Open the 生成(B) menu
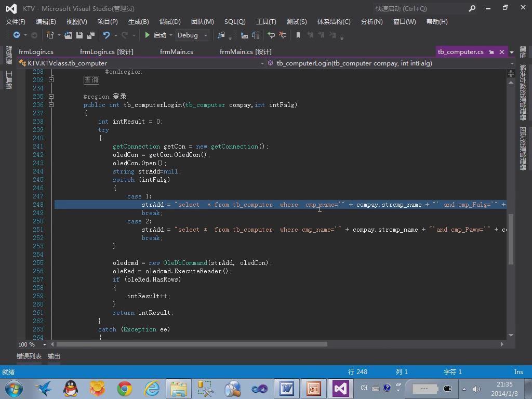The image size is (532, 399). pyautogui.click(x=138, y=22)
